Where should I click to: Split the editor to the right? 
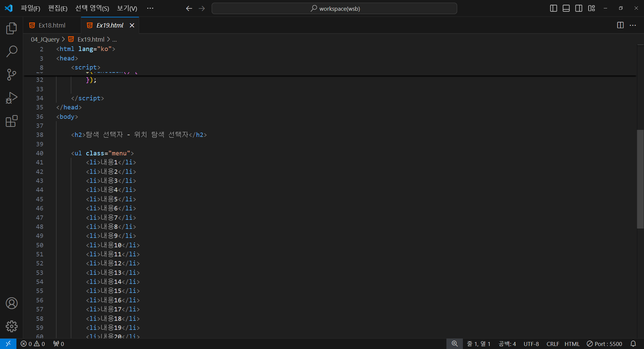[x=620, y=25]
